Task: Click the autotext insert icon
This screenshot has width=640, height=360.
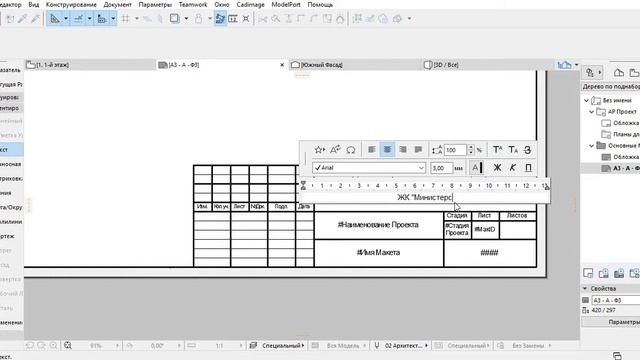Action: pyautogui.click(x=335, y=150)
